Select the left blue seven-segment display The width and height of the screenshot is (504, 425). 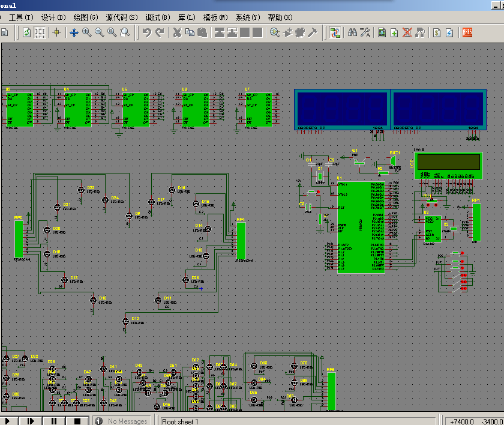click(x=343, y=109)
